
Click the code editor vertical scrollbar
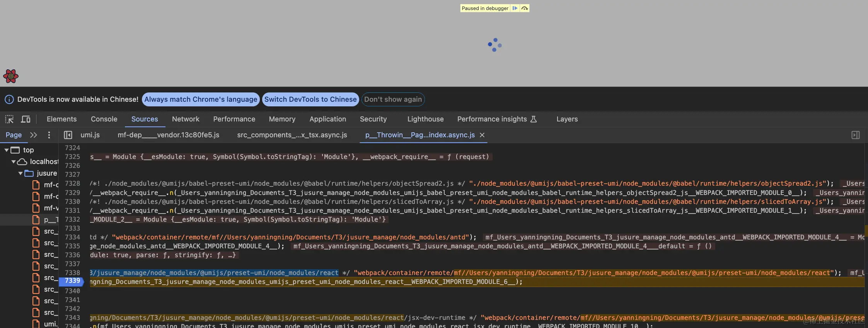pyautogui.click(x=866, y=236)
